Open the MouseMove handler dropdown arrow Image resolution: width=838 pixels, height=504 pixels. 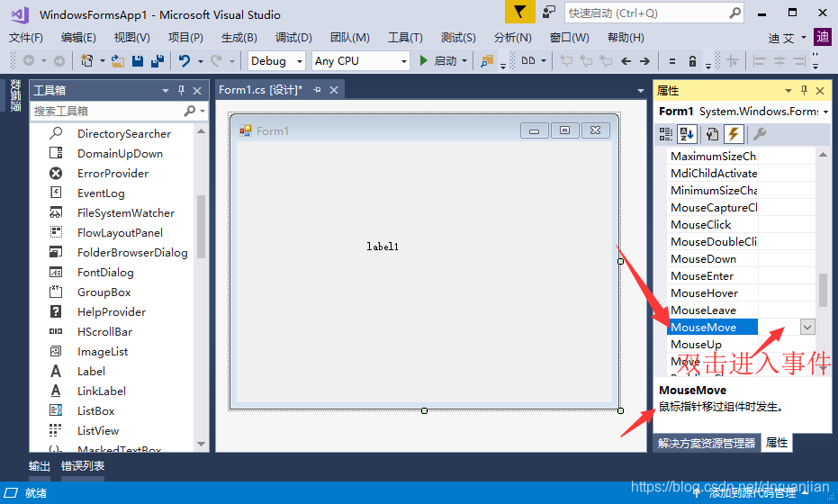[x=807, y=327]
